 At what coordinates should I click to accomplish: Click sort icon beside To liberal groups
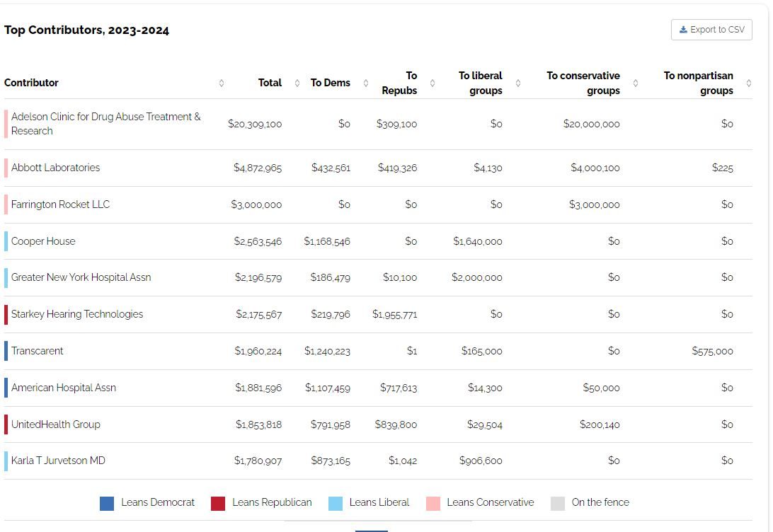[x=518, y=83]
